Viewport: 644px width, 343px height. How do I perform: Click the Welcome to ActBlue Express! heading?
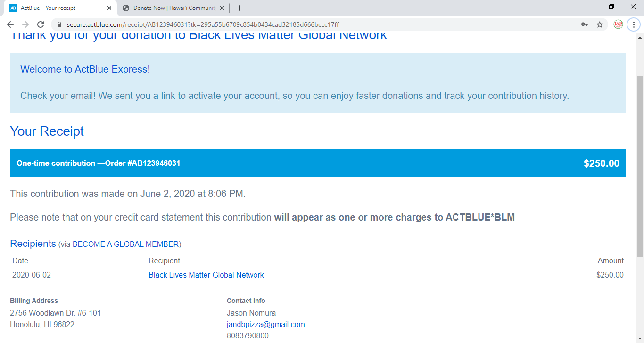(85, 69)
